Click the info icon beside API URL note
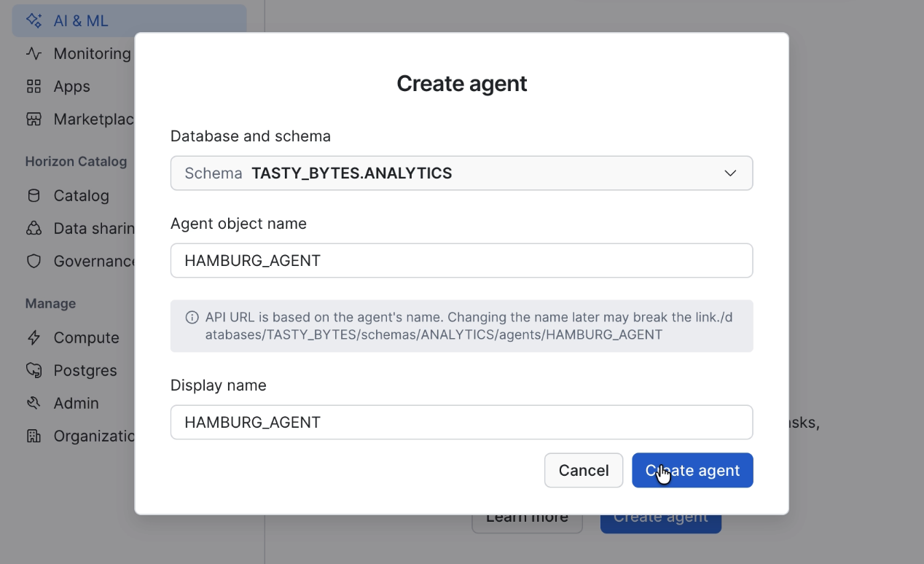 click(192, 317)
